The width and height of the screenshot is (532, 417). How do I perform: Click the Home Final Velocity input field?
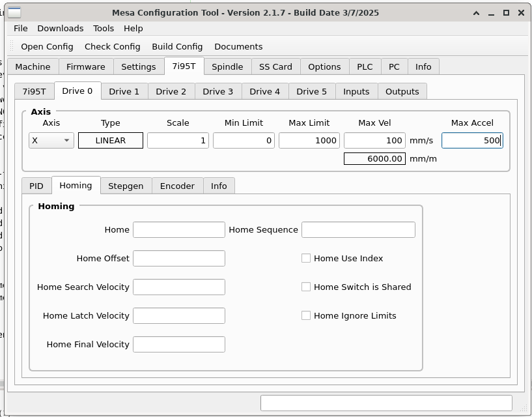(x=179, y=344)
